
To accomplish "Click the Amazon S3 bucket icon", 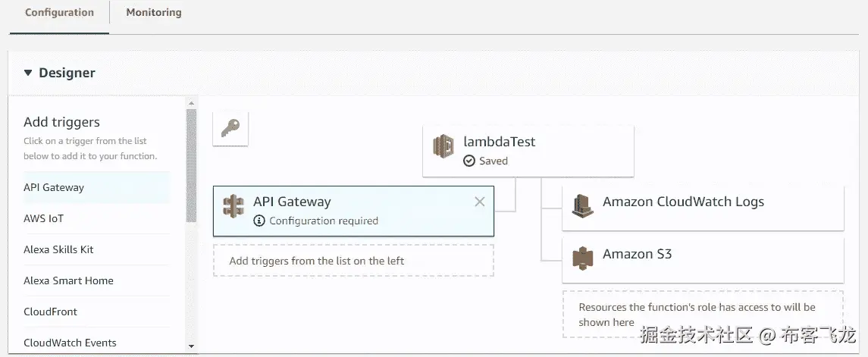I will [x=582, y=258].
